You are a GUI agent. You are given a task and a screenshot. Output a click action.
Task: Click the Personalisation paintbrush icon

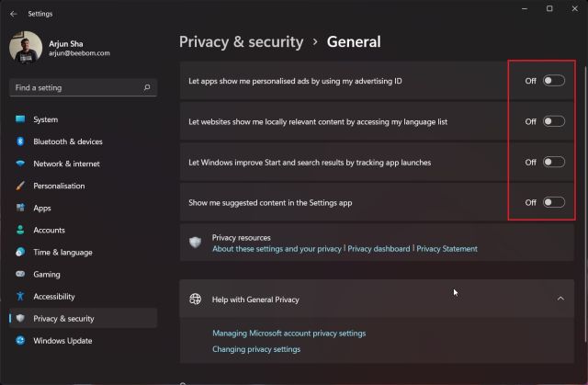tap(20, 186)
